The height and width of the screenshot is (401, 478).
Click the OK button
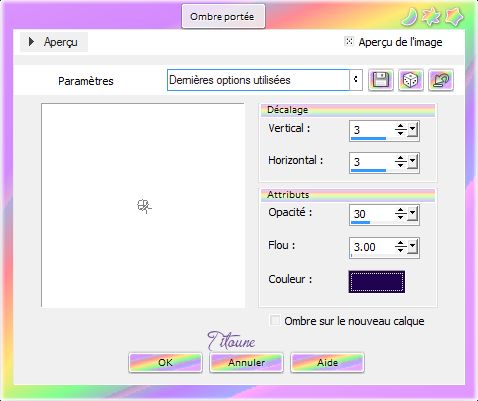pyautogui.click(x=165, y=362)
